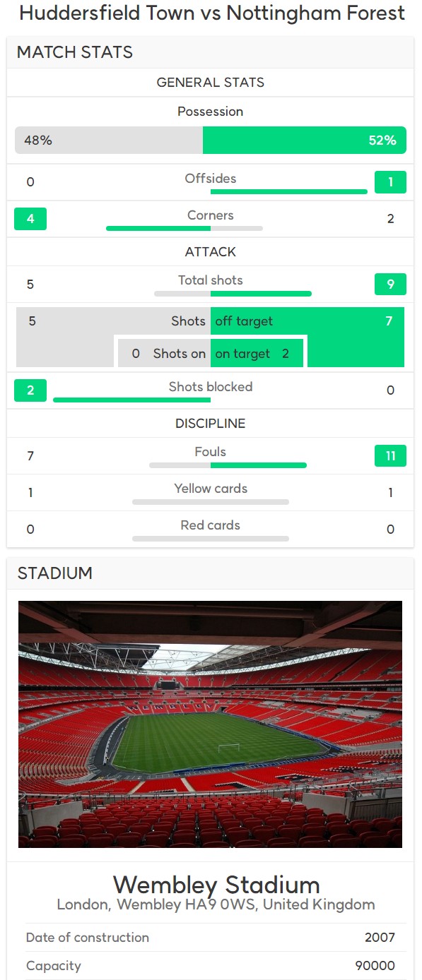Image resolution: width=422 pixels, height=980 pixels.
Task: Click the Total shots badge showing 9
Action: pos(390,285)
